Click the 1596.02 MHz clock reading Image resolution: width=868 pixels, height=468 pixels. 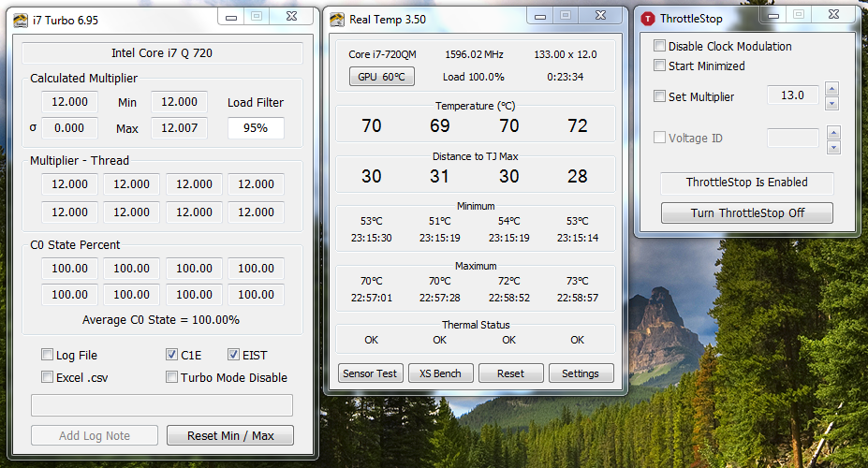point(475,54)
